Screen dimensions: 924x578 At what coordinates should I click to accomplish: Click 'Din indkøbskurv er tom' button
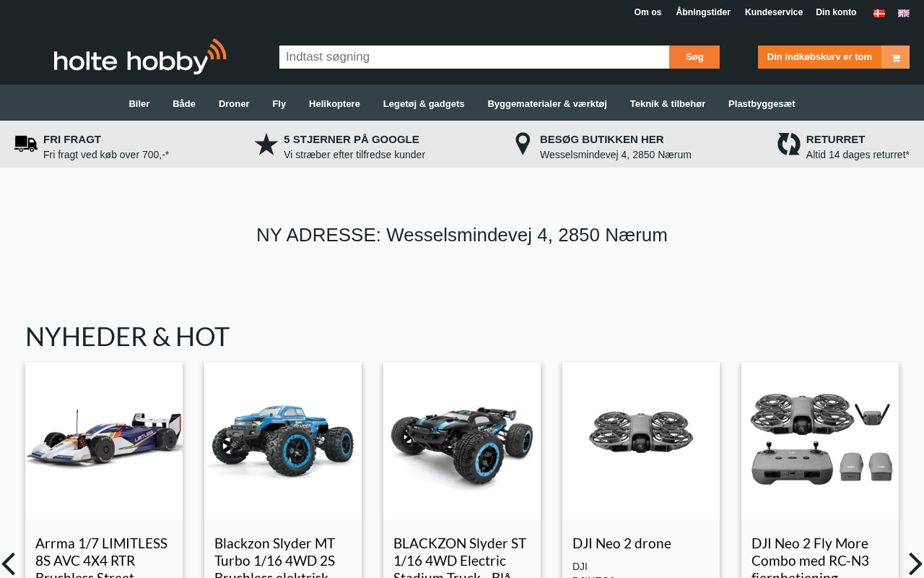point(819,57)
